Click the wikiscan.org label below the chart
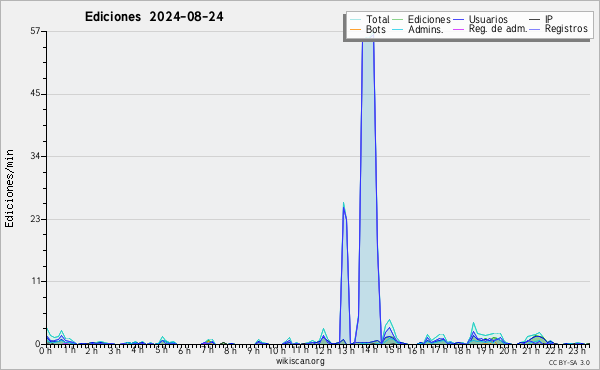The width and height of the screenshot is (600, 370). (300, 361)
